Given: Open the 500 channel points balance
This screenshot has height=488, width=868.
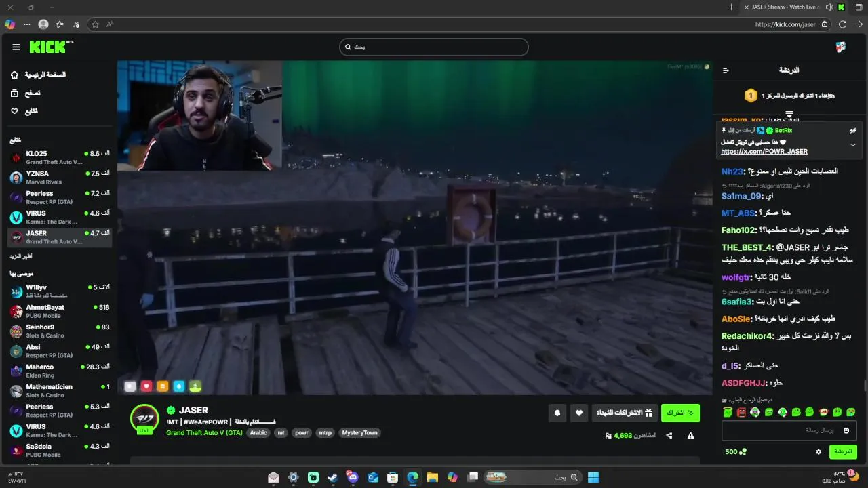Looking at the screenshot, I should 736,452.
